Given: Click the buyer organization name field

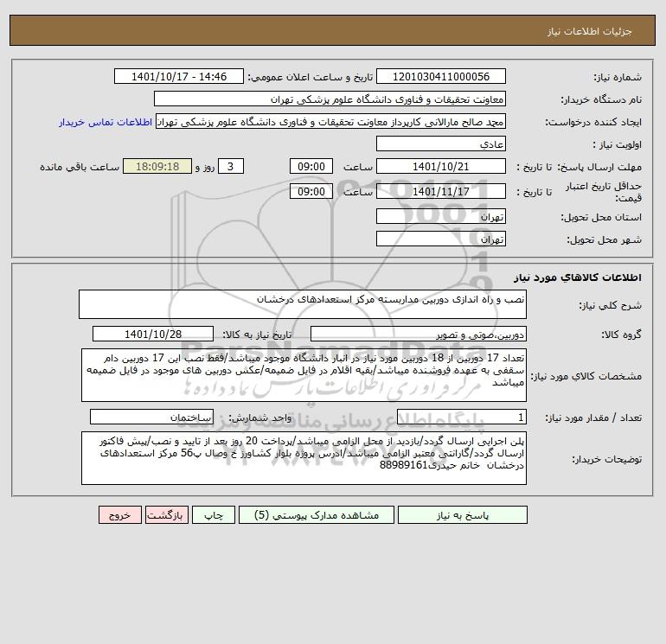Looking at the screenshot, I should tap(330, 99).
